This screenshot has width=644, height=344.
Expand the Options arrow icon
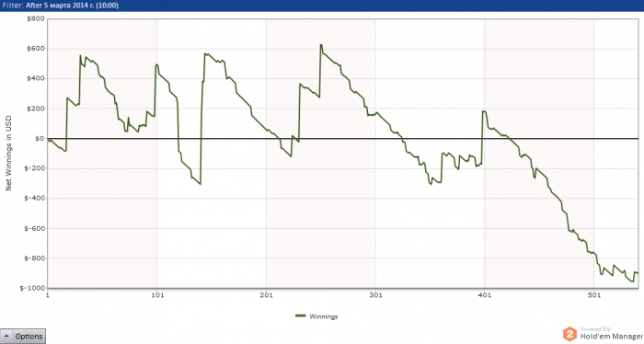[x=6, y=336]
